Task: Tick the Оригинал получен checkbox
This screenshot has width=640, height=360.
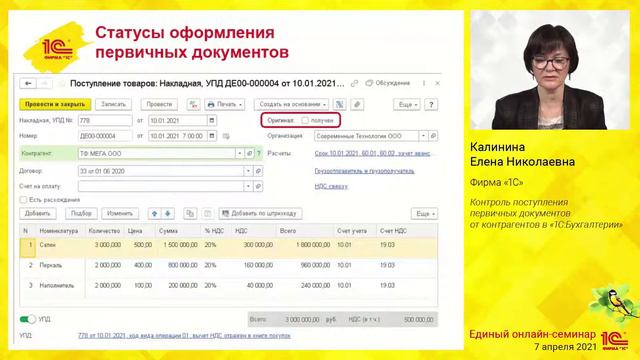Action: pyautogui.click(x=305, y=120)
